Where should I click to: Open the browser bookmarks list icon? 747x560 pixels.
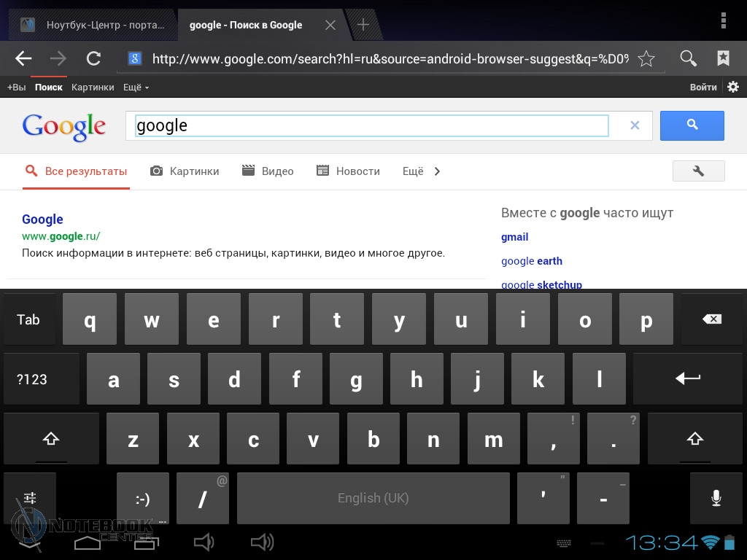[723, 58]
